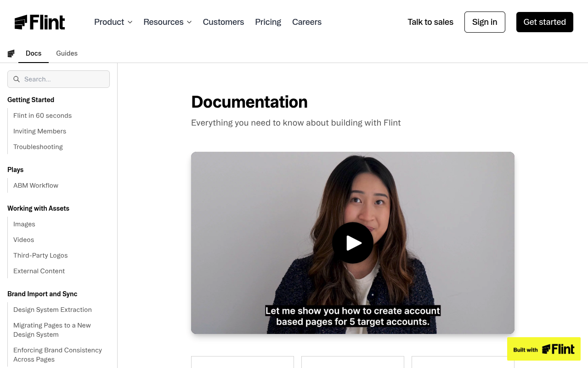Screen dimensions: 588x368
Task: Open the Troubleshooting doc
Action: (x=38, y=147)
